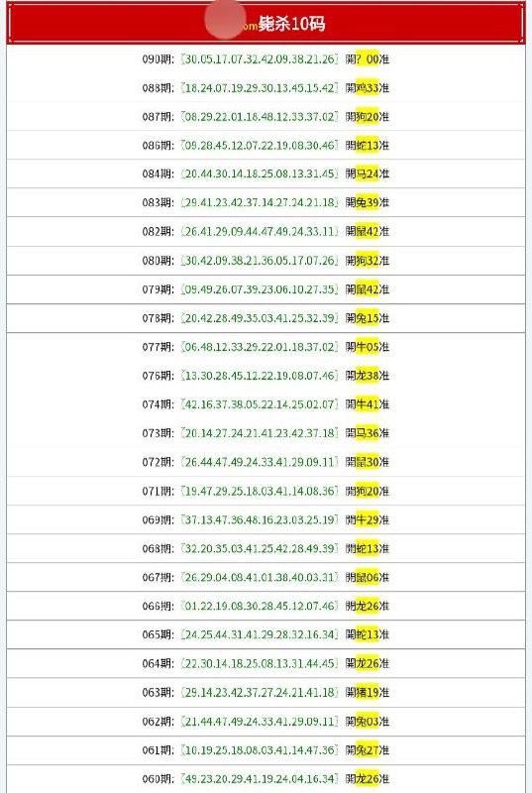Select the 062期 number list

260,722
